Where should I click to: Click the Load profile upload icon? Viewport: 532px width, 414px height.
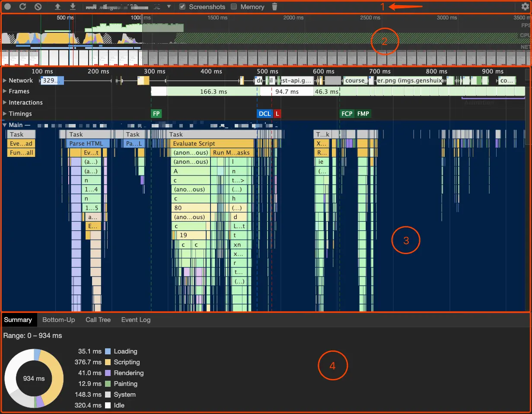(57, 7)
